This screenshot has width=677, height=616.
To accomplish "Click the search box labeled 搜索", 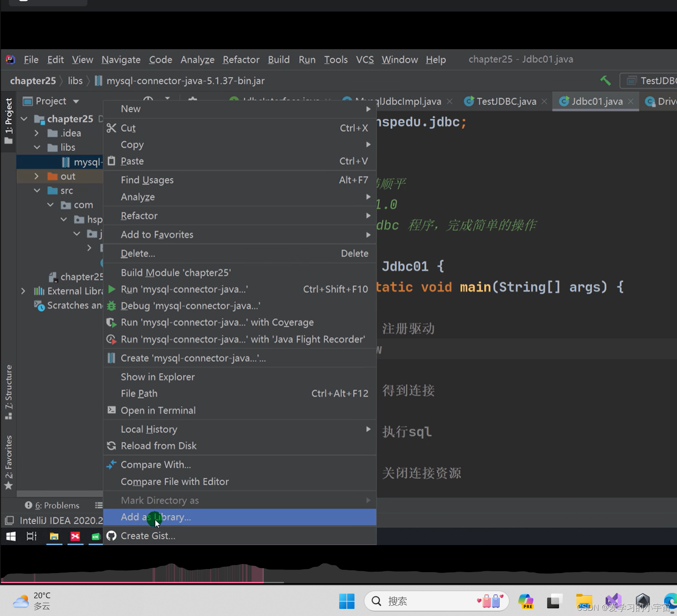I will pyautogui.click(x=437, y=601).
